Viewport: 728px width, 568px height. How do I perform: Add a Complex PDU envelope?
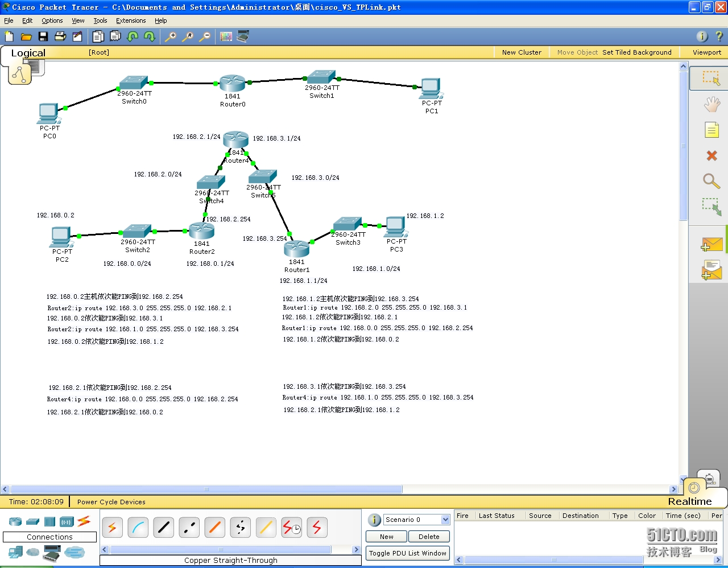[712, 270]
